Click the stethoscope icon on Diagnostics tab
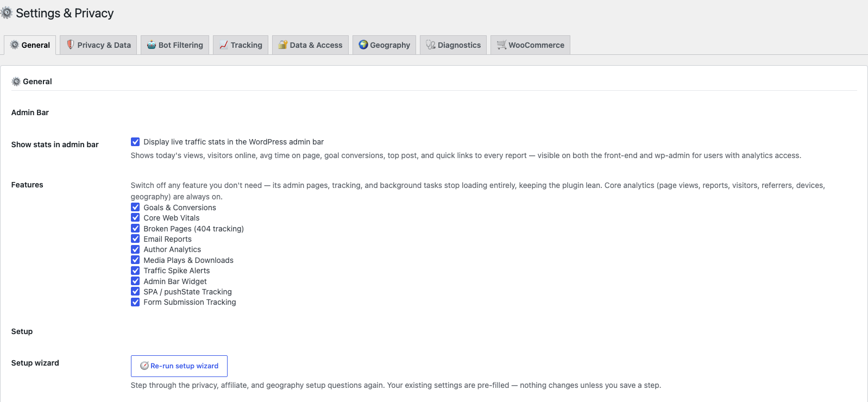 coord(431,45)
